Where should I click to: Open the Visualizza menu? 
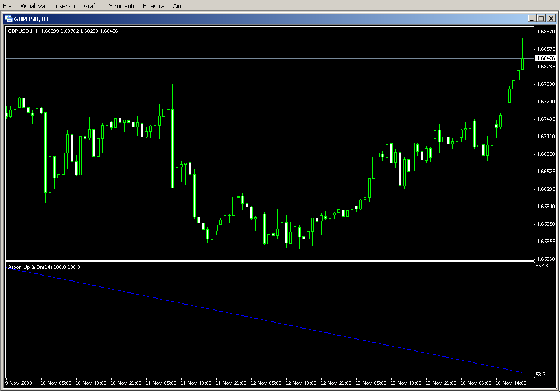pyautogui.click(x=32, y=6)
